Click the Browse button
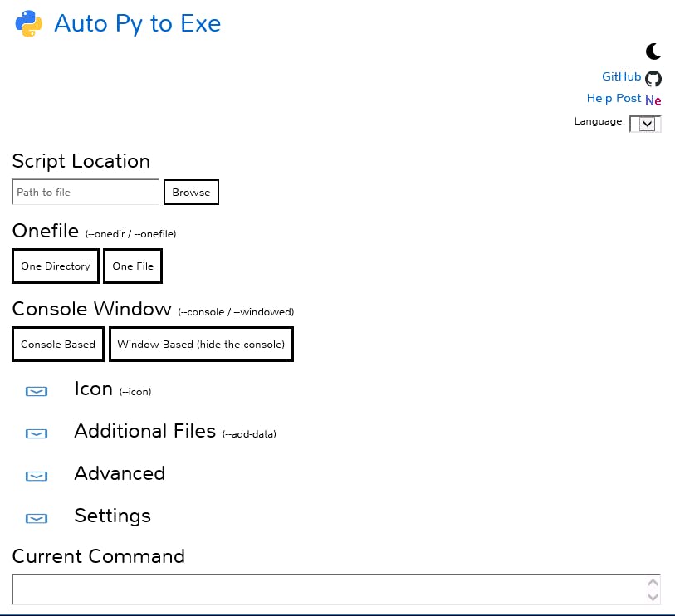675x616 pixels. coord(191,192)
